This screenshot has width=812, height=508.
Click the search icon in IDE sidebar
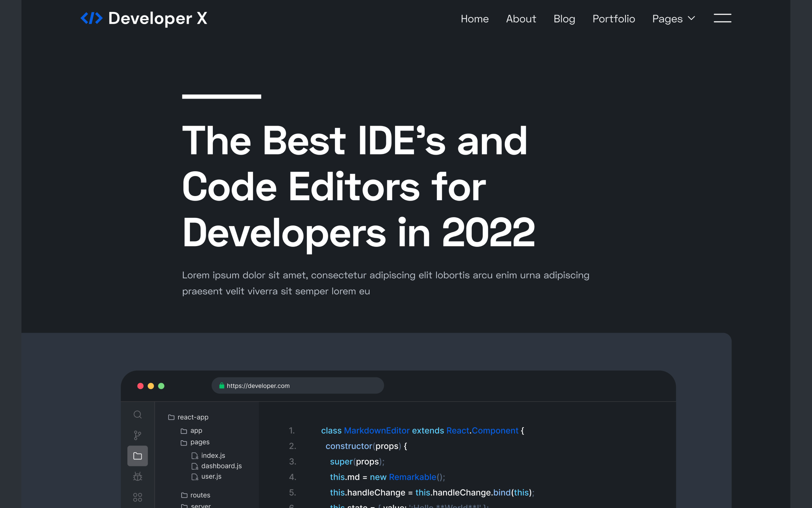(138, 415)
